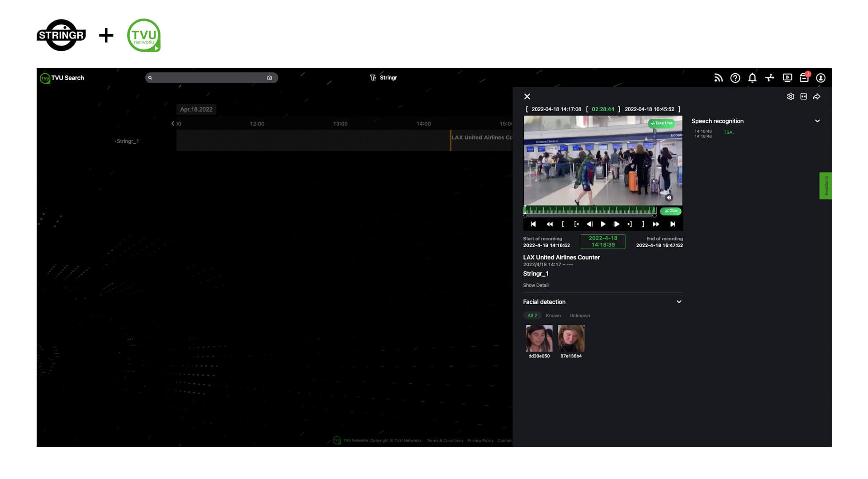868x479 pixels.
Task: Select LAX United Airlines clip on timeline
Action: [x=481, y=140]
